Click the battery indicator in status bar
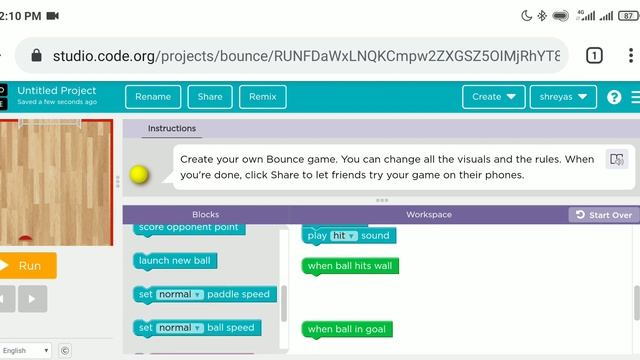The image size is (640, 360). coord(629,16)
